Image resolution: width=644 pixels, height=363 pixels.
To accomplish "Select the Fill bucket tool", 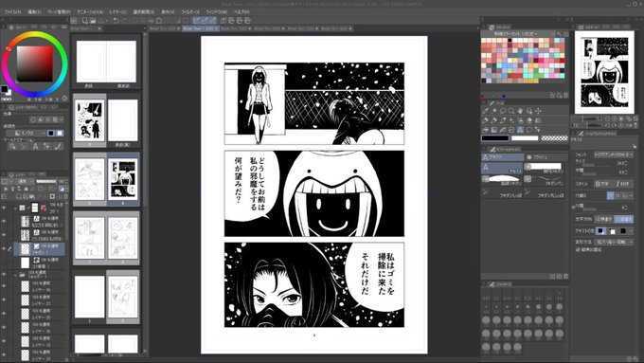I will (486, 130).
